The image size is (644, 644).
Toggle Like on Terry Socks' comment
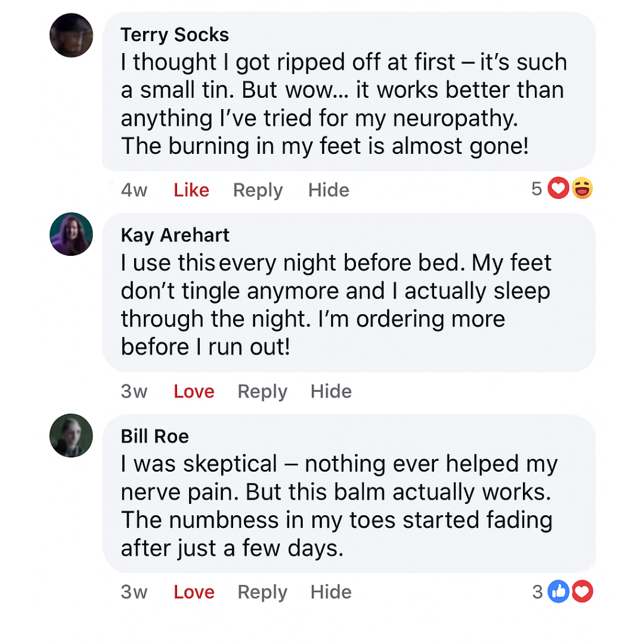(191, 190)
